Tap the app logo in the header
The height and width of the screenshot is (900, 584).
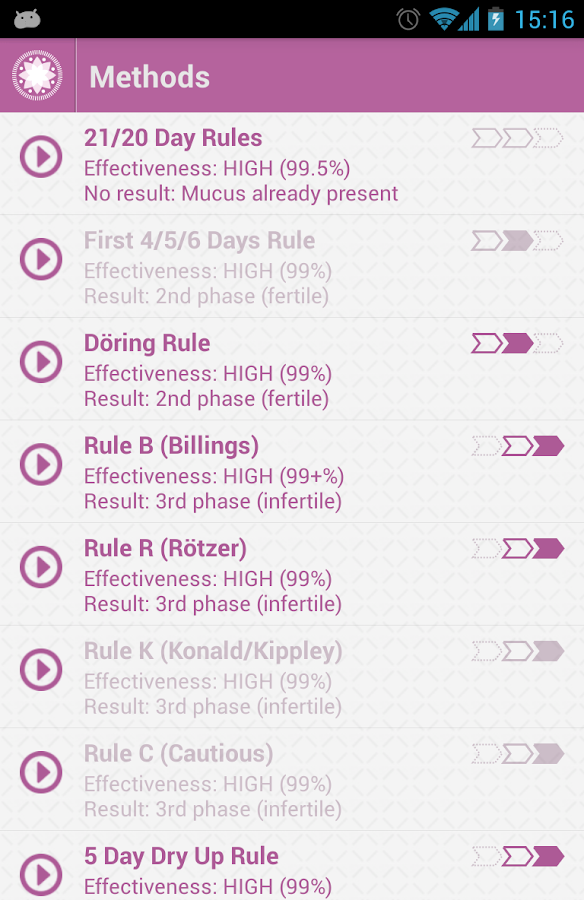coord(37,75)
